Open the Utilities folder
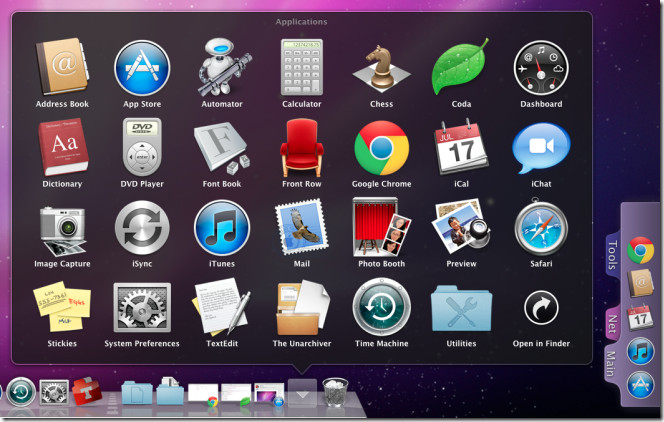664x422 pixels. [461, 308]
